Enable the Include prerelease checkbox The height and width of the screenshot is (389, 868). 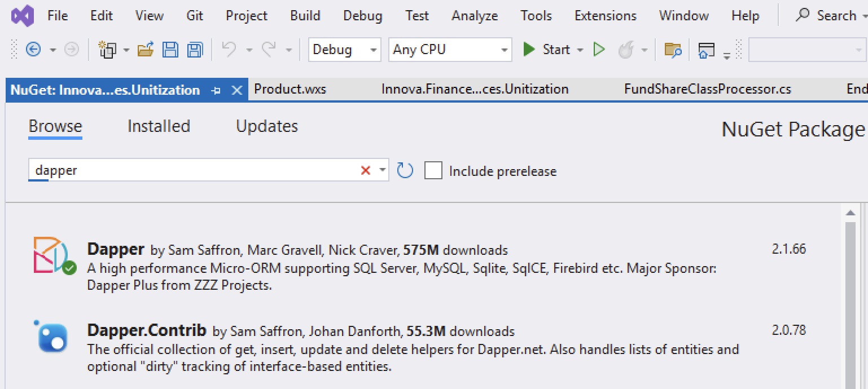pyautogui.click(x=433, y=171)
